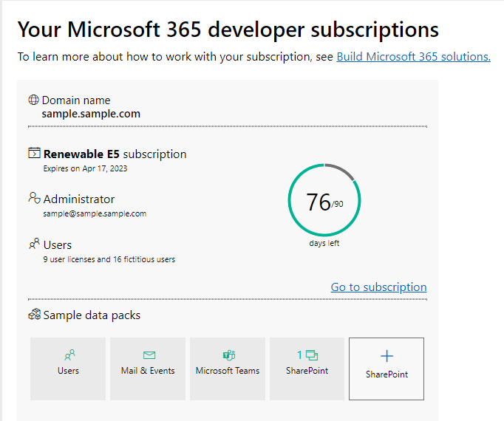Click the globe icon beside Domain name
504x421 pixels.
[33, 100]
